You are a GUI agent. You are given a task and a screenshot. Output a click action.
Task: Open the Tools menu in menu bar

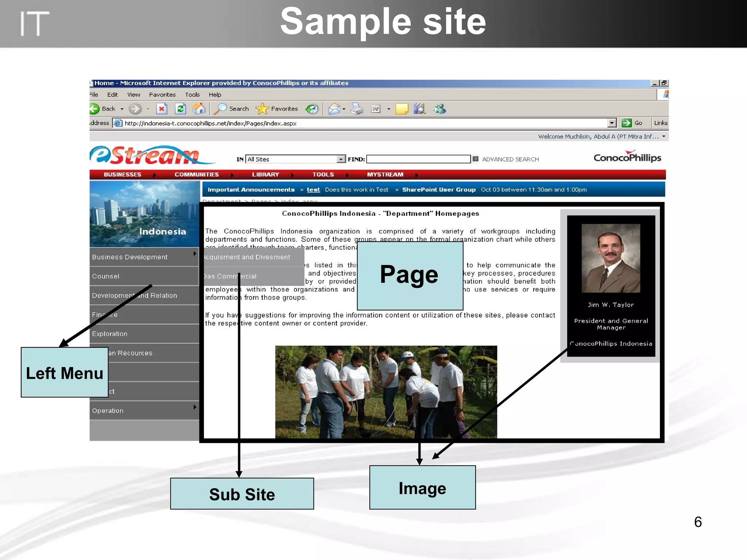tap(192, 95)
